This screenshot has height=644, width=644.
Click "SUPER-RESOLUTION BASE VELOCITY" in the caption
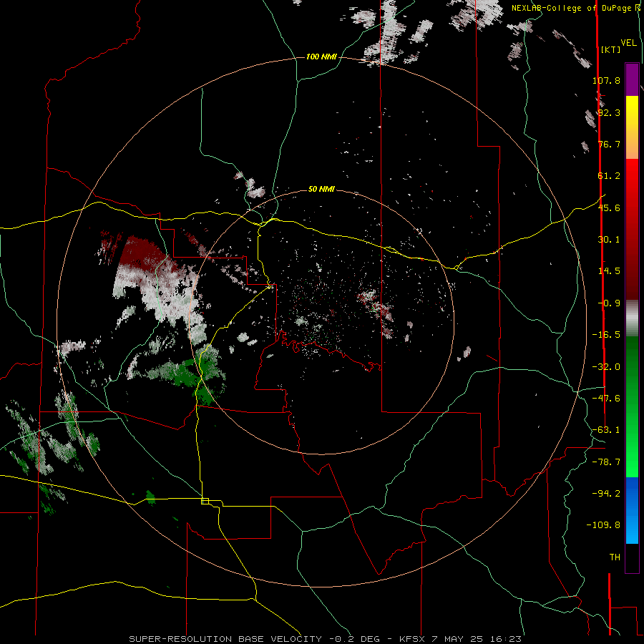click(x=225, y=639)
